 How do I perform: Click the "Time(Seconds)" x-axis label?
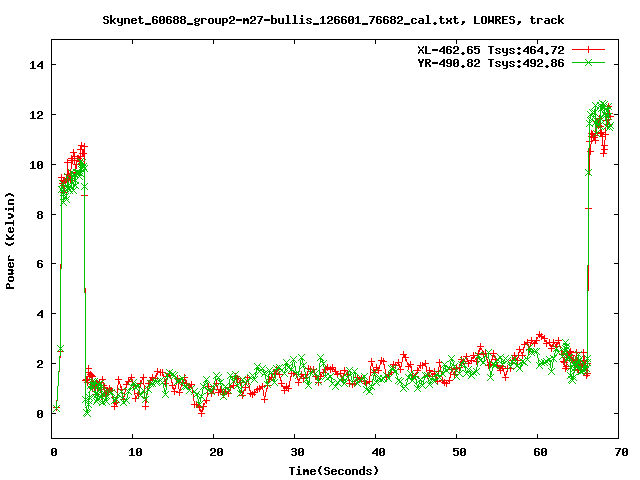[x=335, y=470]
